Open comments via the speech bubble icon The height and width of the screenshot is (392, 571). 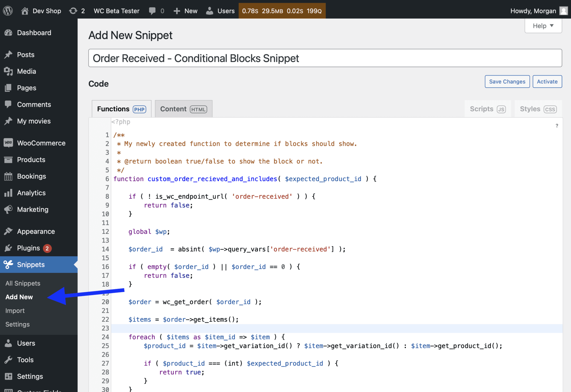pos(153,11)
